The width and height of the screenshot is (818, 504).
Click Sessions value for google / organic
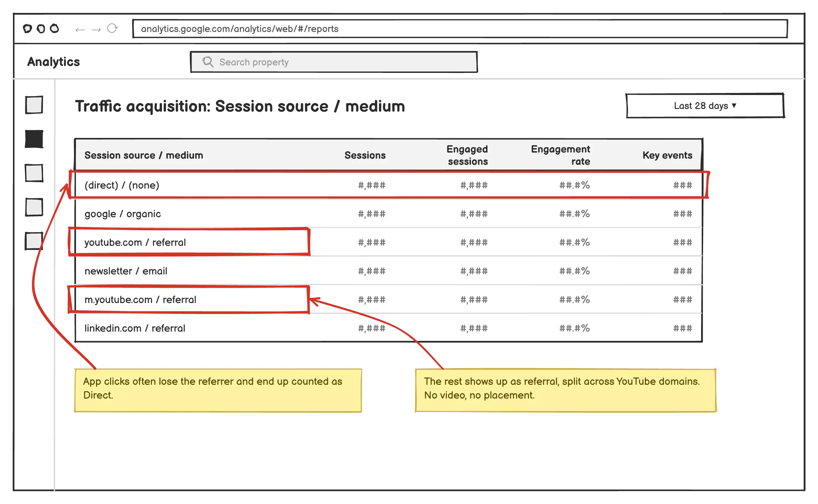click(x=372, y=214)
